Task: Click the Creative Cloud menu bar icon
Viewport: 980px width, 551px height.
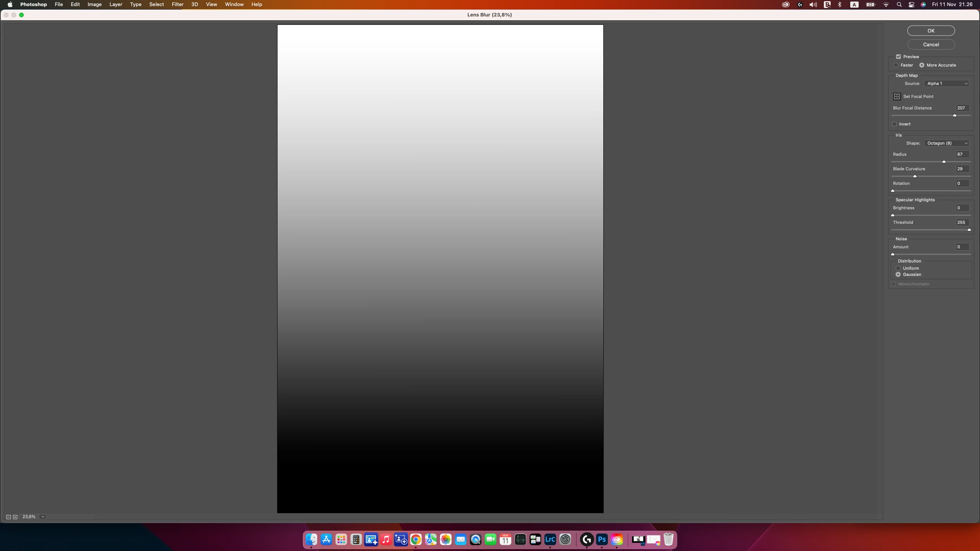Action: point(786,5)
